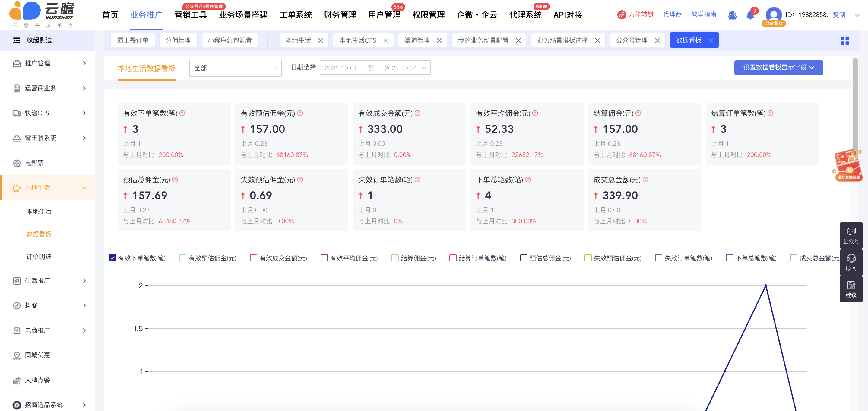
Task: Open the 全部 dropdown selector
Action: (235, 68)
